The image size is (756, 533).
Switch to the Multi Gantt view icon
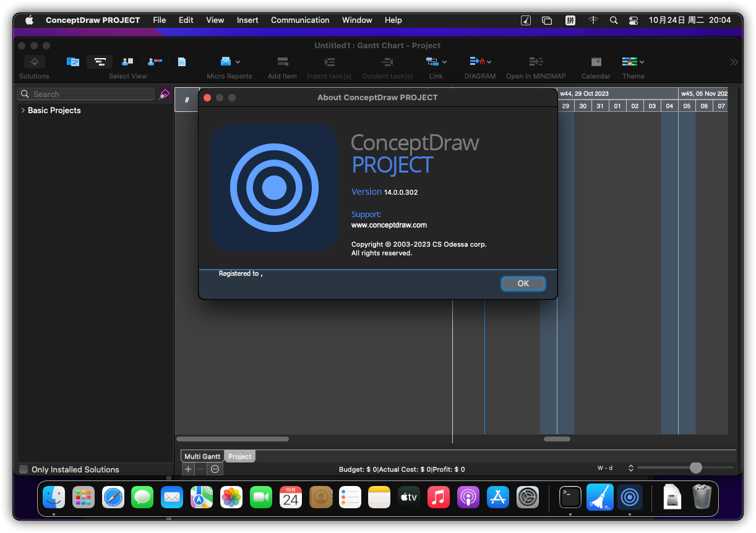coord(73,62)
